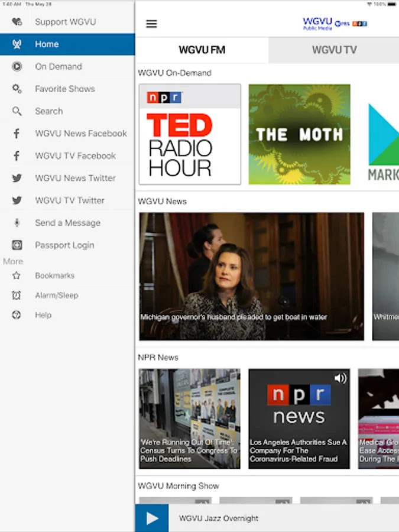Click the On Demand play-circle icon

coord(17,66)
